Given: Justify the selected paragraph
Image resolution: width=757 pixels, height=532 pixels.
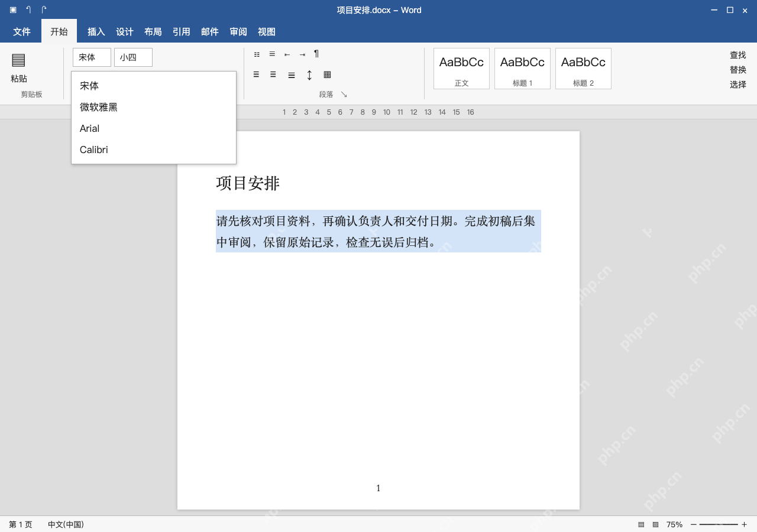Looking at the screenshot, I should [292, 75].
